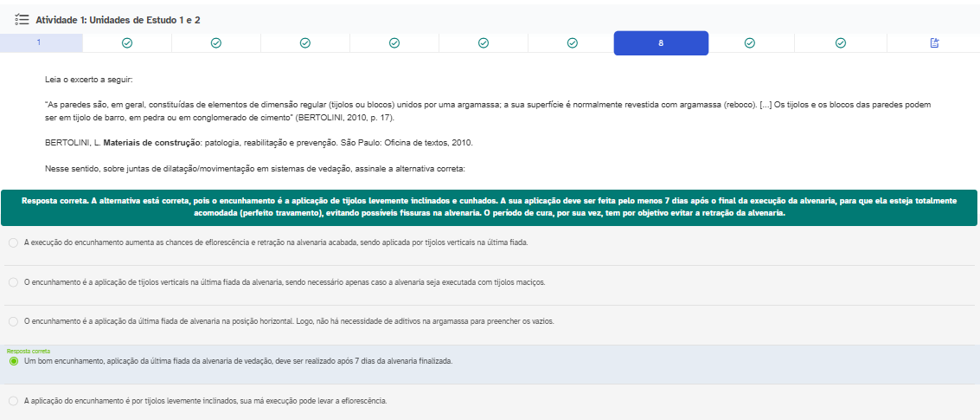Click the green 'Resposta correta' feedback banner
This screenshot has width=980, height=420.
490,207
